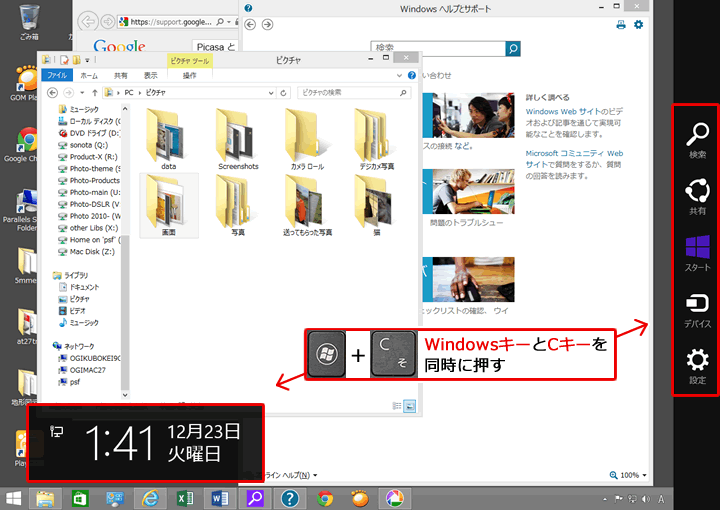
Task: Click the volume icon in system tray
Action: [x=646, y=499]
